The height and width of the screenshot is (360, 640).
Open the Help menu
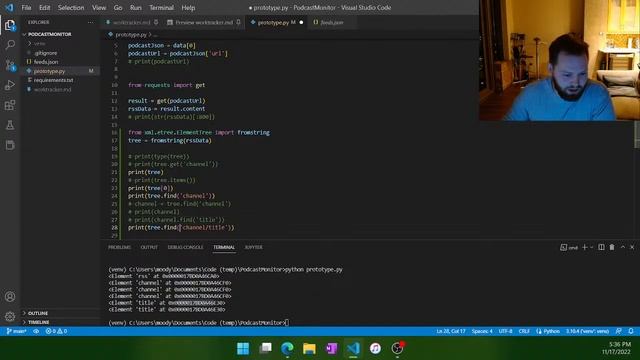point(188,7)
